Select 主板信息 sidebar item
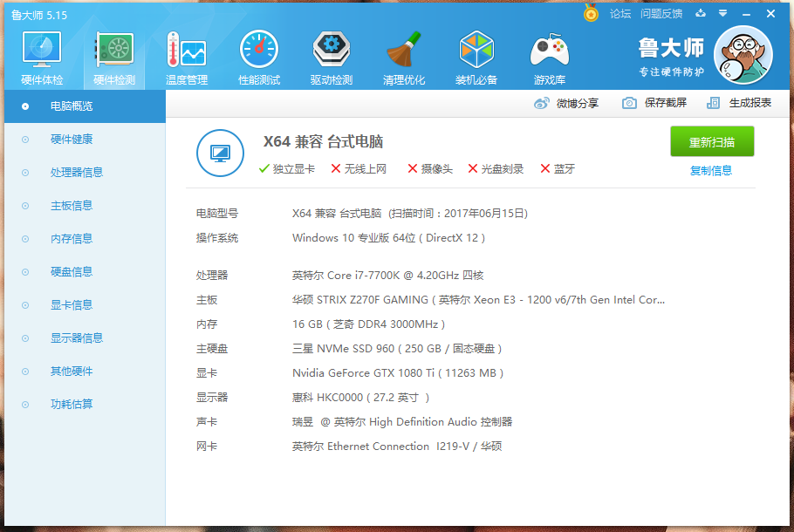Screen dimensions: 794x532 (86, 206)
